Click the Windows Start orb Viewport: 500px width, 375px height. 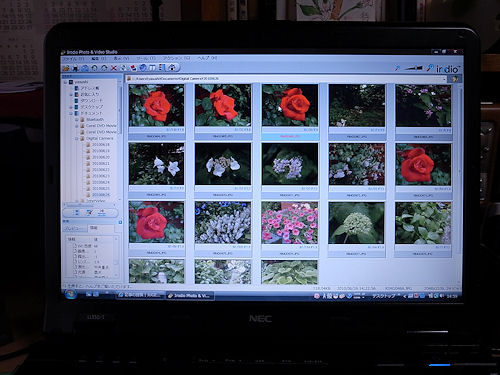pos(71,294)
